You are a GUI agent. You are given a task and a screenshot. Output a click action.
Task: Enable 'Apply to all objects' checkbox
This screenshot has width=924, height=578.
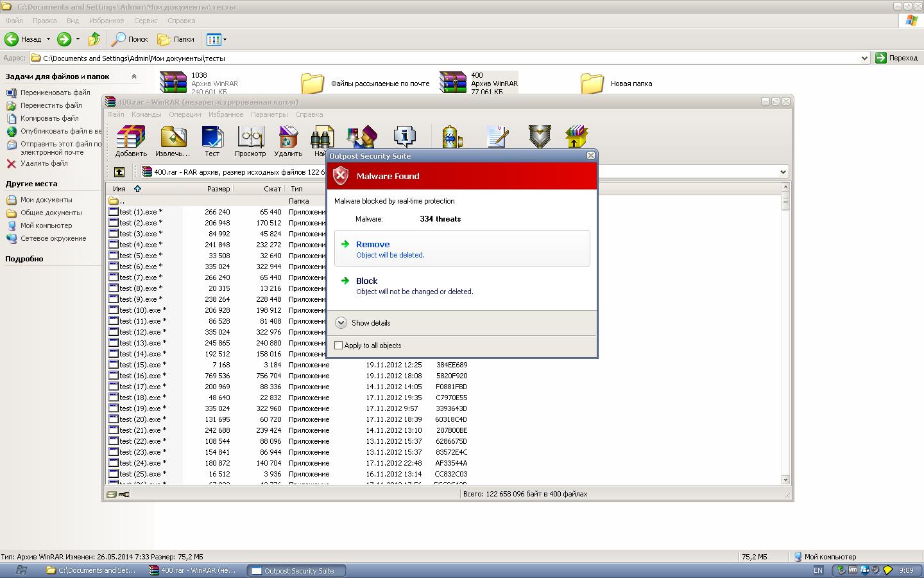click(x=339, y=346)
